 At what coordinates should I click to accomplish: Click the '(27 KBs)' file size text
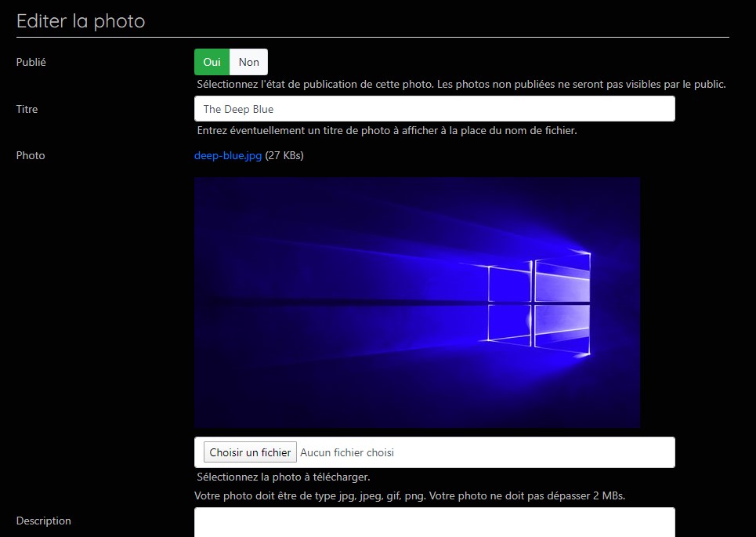coord(284,155)
